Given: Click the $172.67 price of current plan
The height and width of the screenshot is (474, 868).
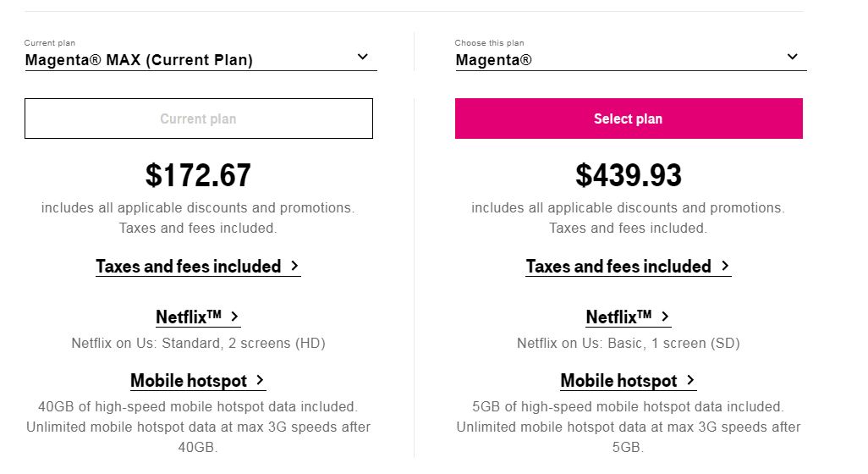Looking at the screenshot, I should (x=198, y=175).
